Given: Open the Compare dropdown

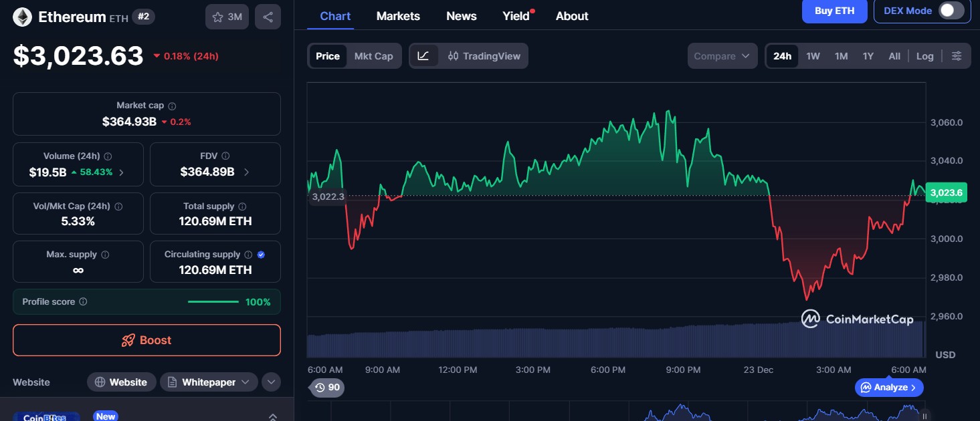Looking at the screenshot, I should tap(722, 56).
